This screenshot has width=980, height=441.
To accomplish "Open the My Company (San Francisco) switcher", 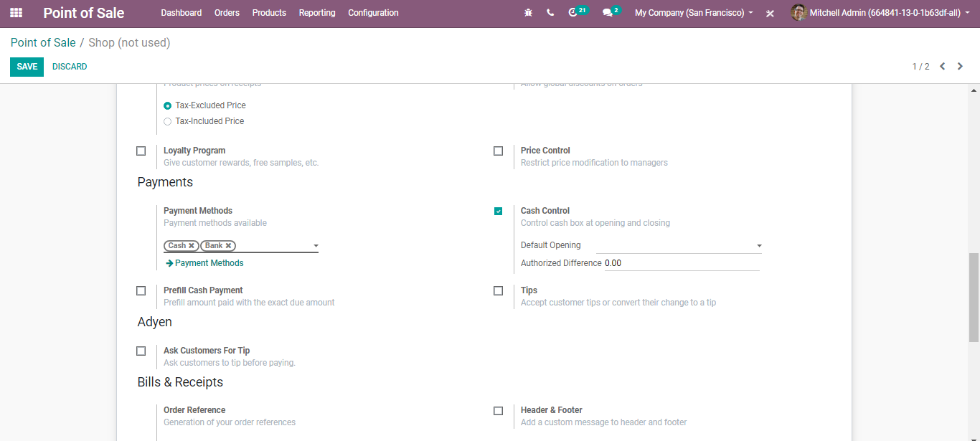I will click(x=694, y=13).
